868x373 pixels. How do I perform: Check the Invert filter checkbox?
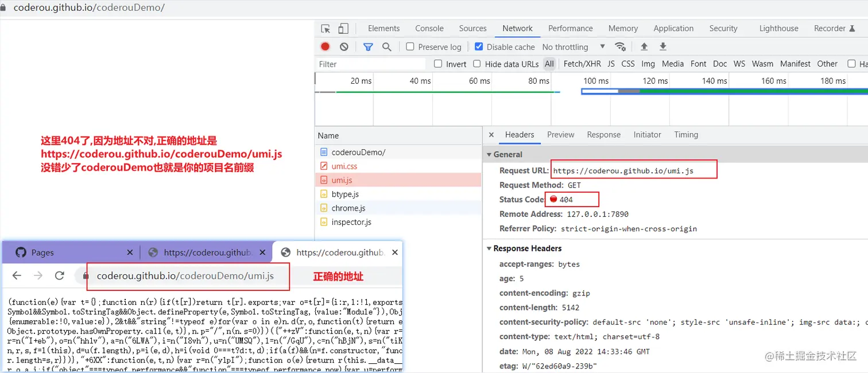click(x=438, y=64)
